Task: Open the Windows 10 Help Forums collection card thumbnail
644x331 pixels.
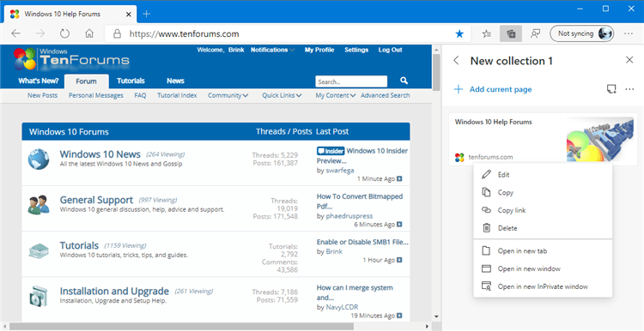Action: (x=599, y=140)
